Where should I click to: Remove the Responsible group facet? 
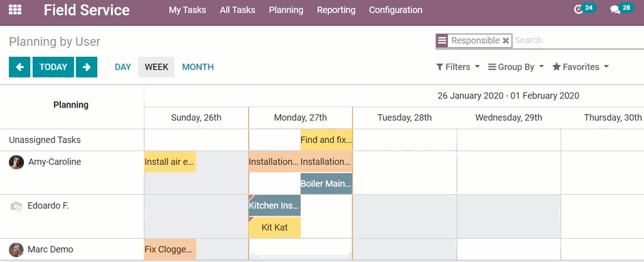(x=506, y=40)
